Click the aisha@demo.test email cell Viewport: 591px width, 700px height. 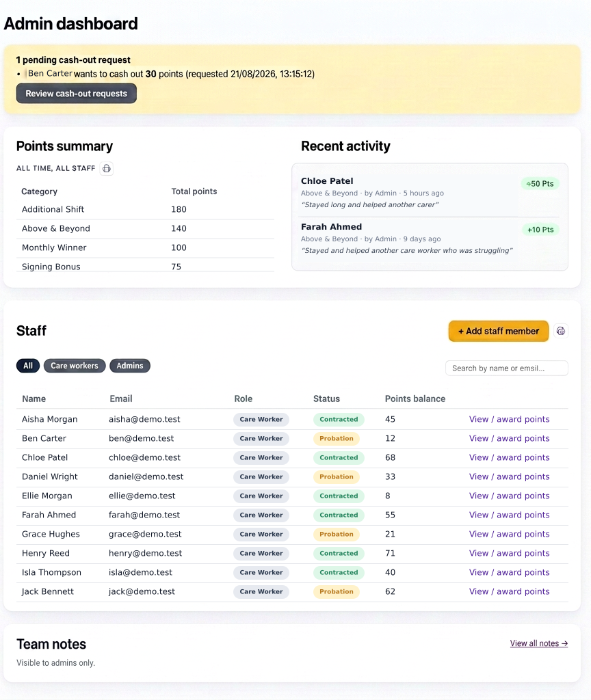tap(144, 419)
